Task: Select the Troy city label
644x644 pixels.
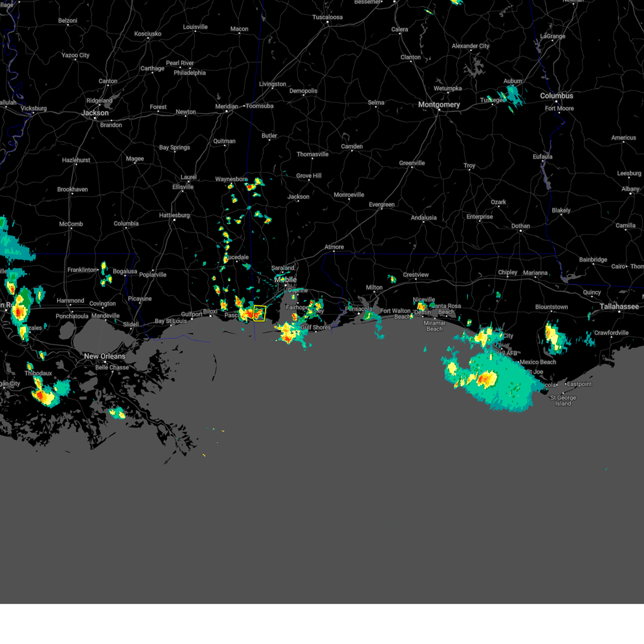Action: [470, 166]
